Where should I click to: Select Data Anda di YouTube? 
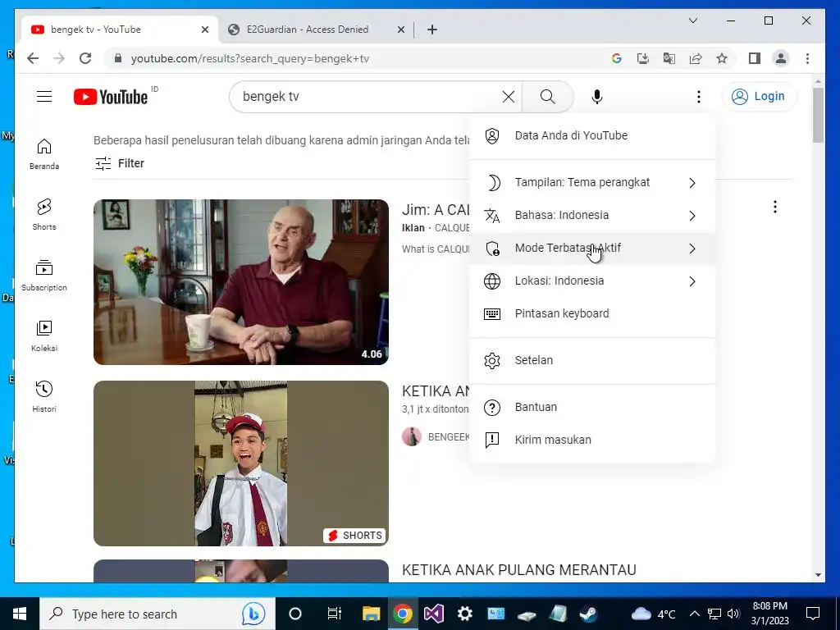pyautogui.click(x=592, y=136)
